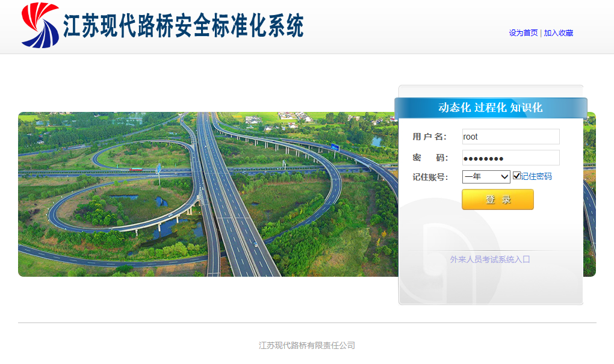Focus the 密码 password field

(x=510, y=158)
